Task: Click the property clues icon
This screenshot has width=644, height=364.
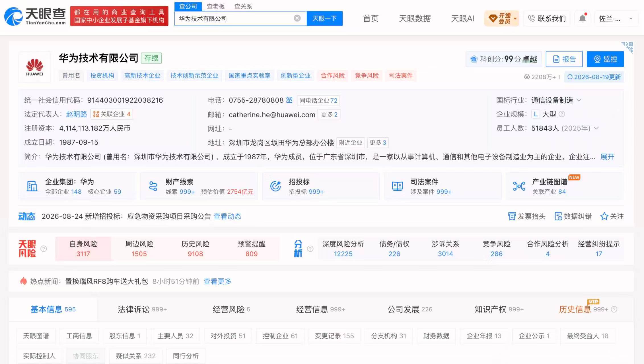Action: (x=153, y=186)
